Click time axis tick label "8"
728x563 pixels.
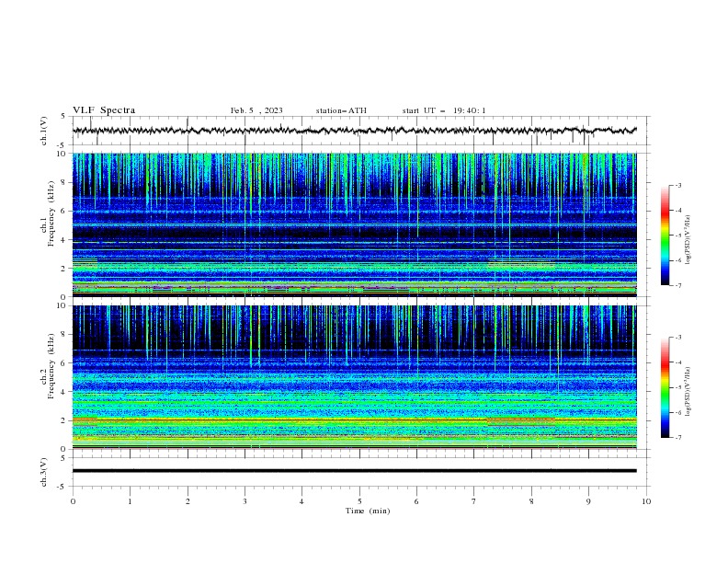(531, 501)
